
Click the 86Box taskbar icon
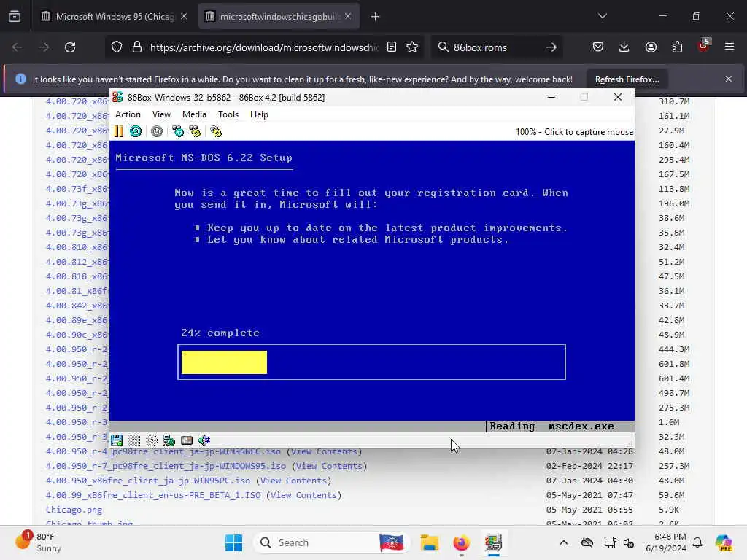point(493,542)
